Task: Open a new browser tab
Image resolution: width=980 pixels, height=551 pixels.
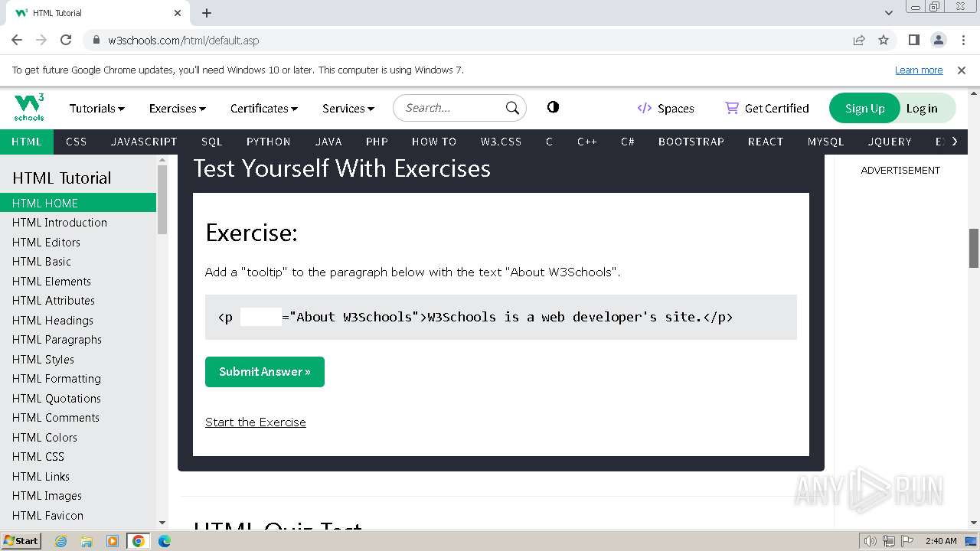Action: point(207,13)
